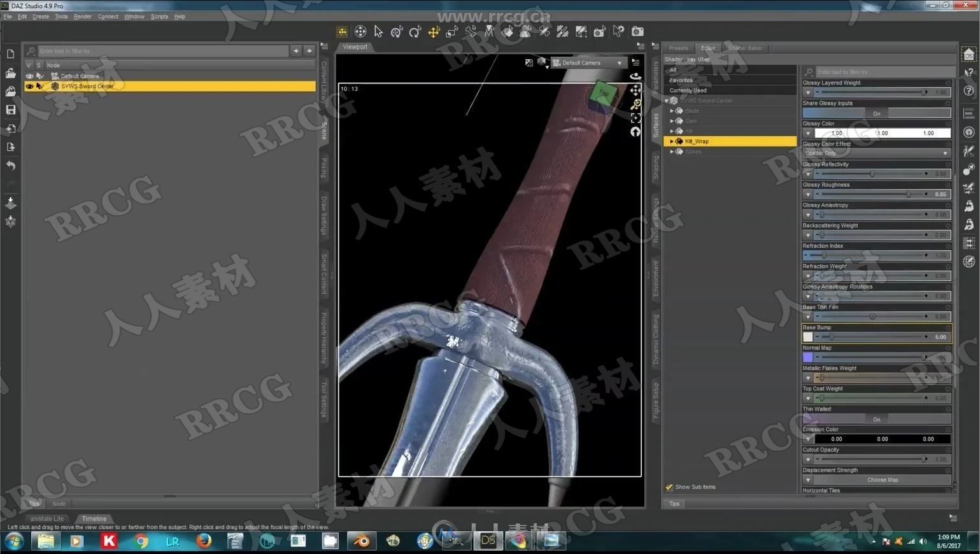Open the File menu

pyautogui.click(x=8, y=17)
